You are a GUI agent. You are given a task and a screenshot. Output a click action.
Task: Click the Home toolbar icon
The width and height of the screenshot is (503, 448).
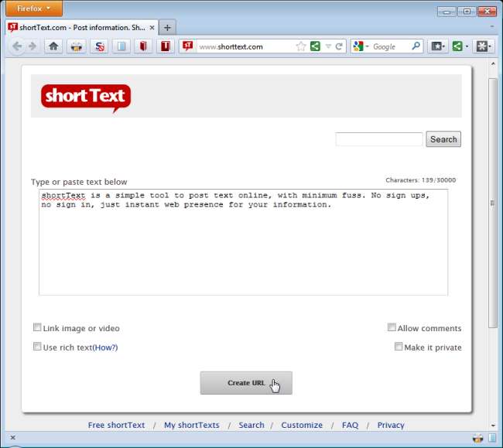[53, 46]
